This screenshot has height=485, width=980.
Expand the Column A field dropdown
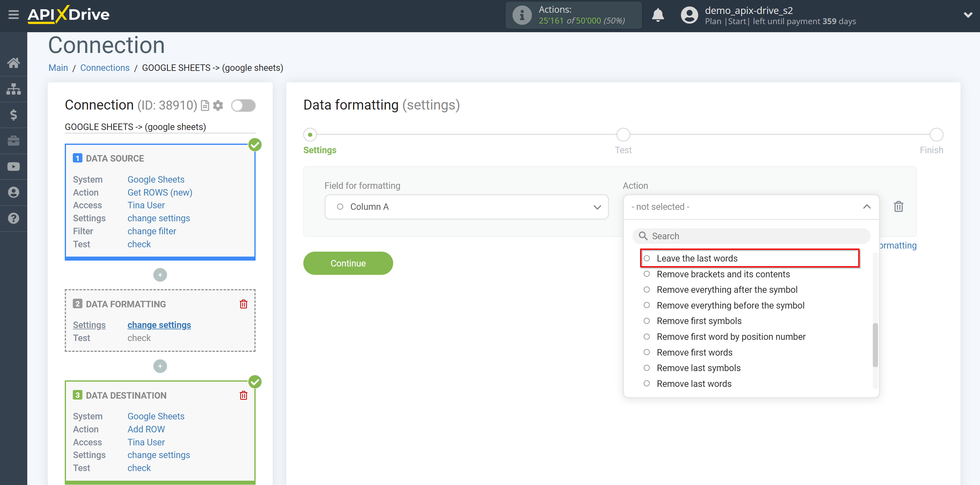coord(597,207)
